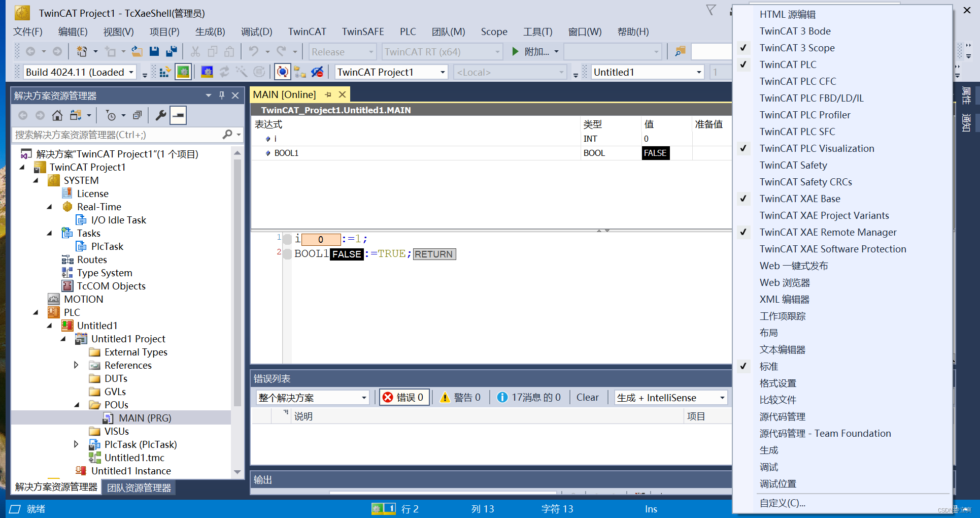Open the 调试(D) menu
Image resolution: width=980 pixels, height=518 pixels.
256,31
